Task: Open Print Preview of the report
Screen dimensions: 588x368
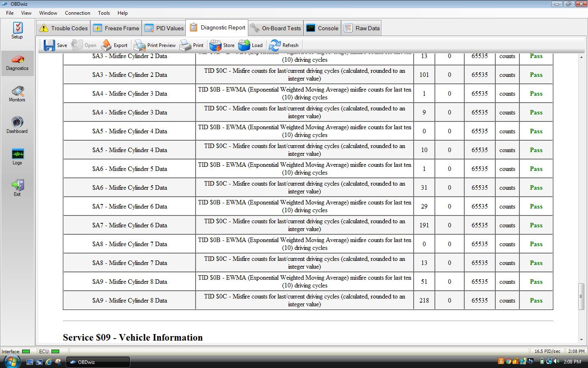Action: click(x=155, y=45)
